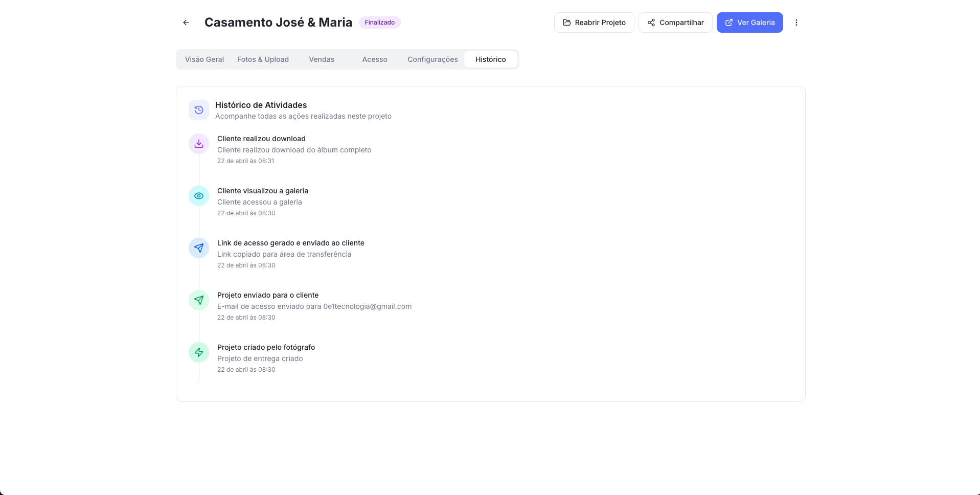
Task: Click 'Cliente realizou download do álbum completo' text
Action: [294, 150]
